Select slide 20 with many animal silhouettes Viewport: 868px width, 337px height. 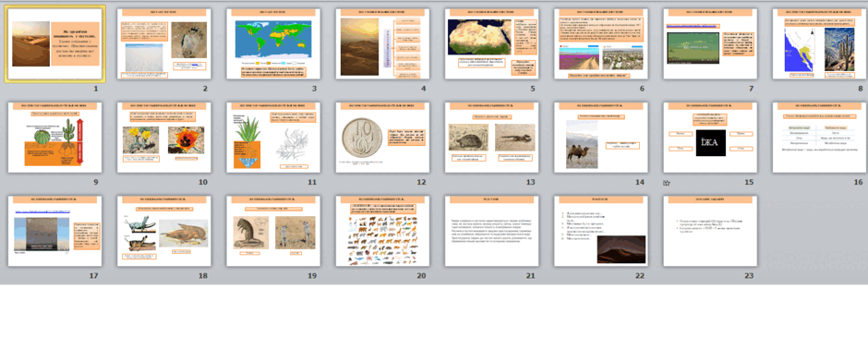click(x=382, y=231)
